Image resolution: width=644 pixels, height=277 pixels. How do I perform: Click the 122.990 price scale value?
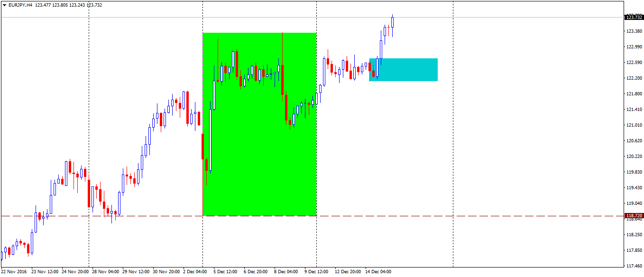(634, 47)
